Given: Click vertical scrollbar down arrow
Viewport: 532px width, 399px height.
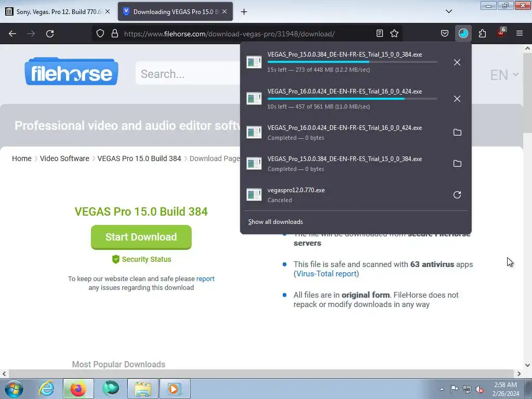Looking at the screenshot, I should tap(527, 365).
